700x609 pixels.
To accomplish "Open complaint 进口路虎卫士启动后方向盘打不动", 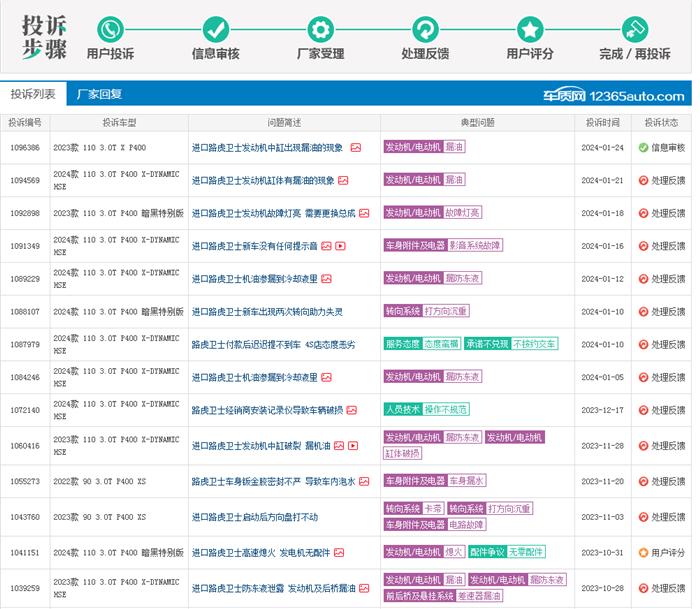I will pos(255,517).
